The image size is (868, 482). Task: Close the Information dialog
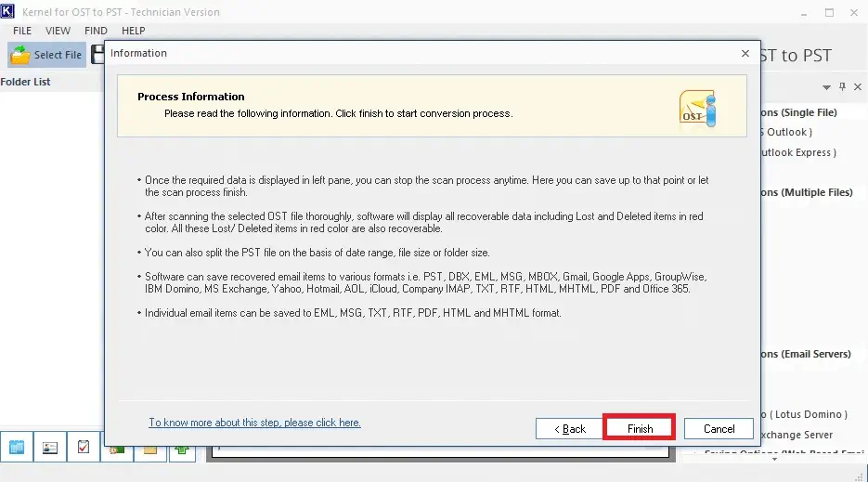(x=745, y=53)
